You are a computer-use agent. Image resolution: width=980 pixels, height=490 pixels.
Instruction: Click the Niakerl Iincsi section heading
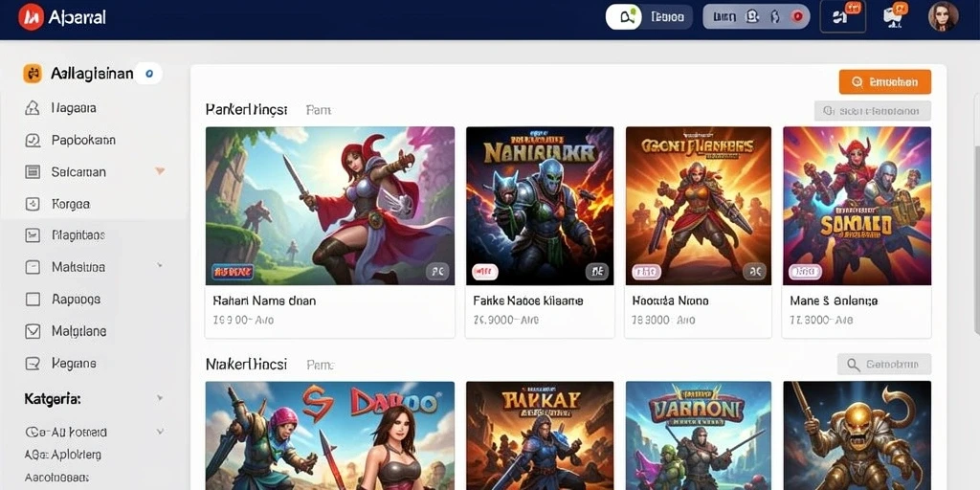click(x=246, y=364)
